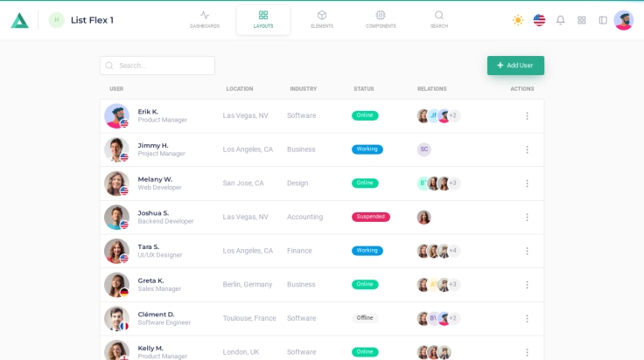Toggle the sun light/dark mode icon
The height and width of the screenshot is (360, 644).
click(x=518, y=20)
